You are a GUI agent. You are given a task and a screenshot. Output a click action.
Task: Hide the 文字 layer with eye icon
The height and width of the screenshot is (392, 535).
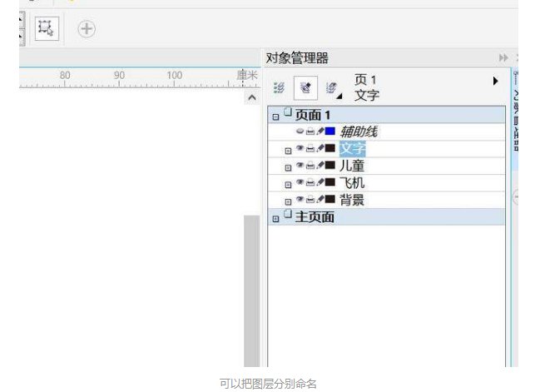[x=300, y=148]
